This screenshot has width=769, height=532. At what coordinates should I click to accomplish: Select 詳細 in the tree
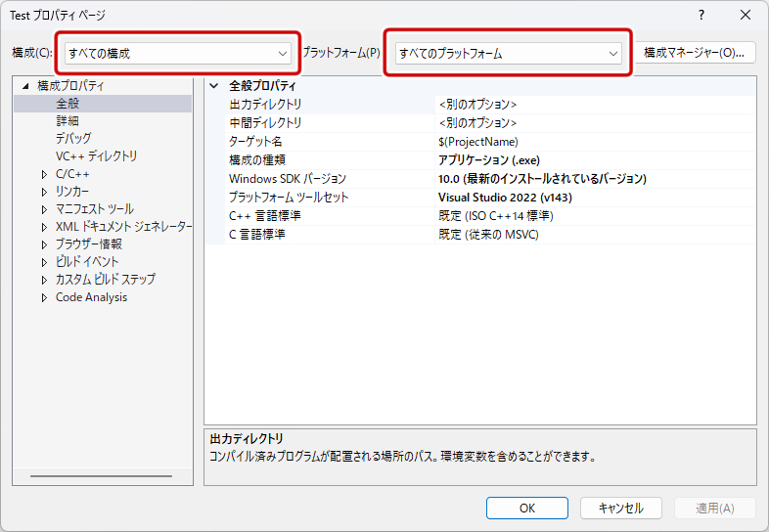68,120
